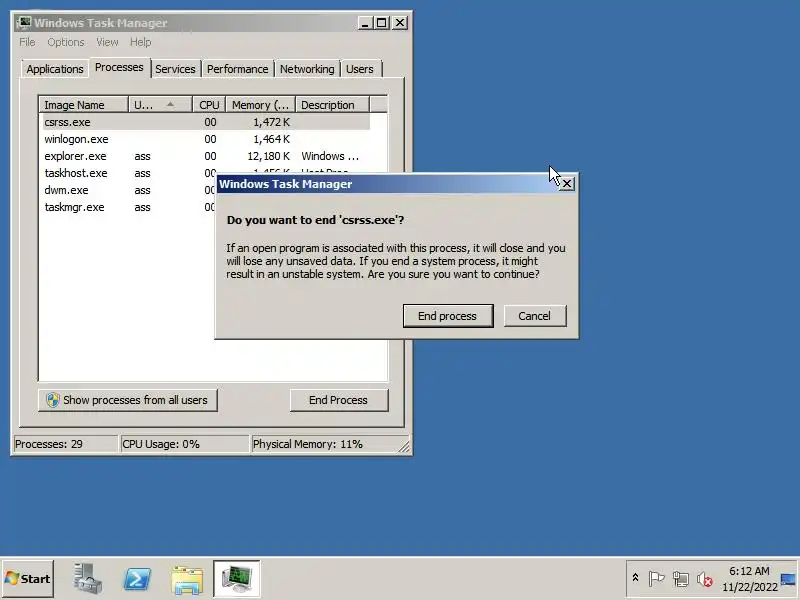Click the muted volume tray icon
This screenshot has width=800, height=600.
point(705,579)
